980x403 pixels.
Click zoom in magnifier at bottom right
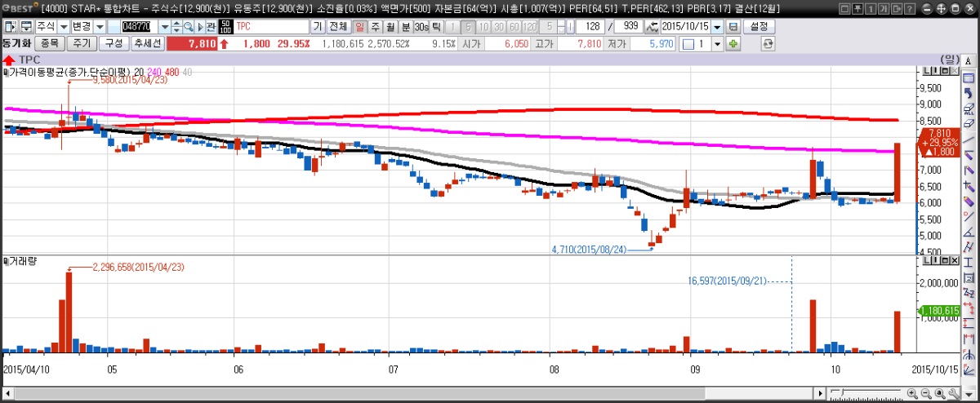[x=912, y=392]
